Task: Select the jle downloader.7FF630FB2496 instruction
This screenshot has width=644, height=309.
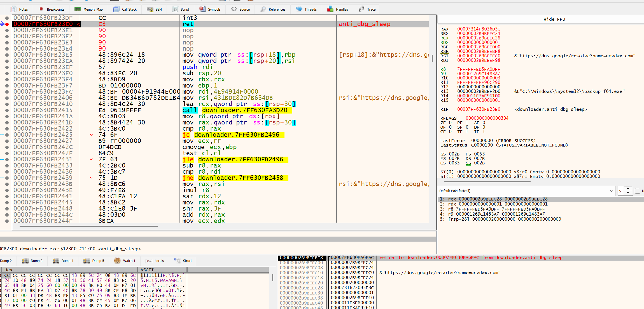Action: coord(235,159)
